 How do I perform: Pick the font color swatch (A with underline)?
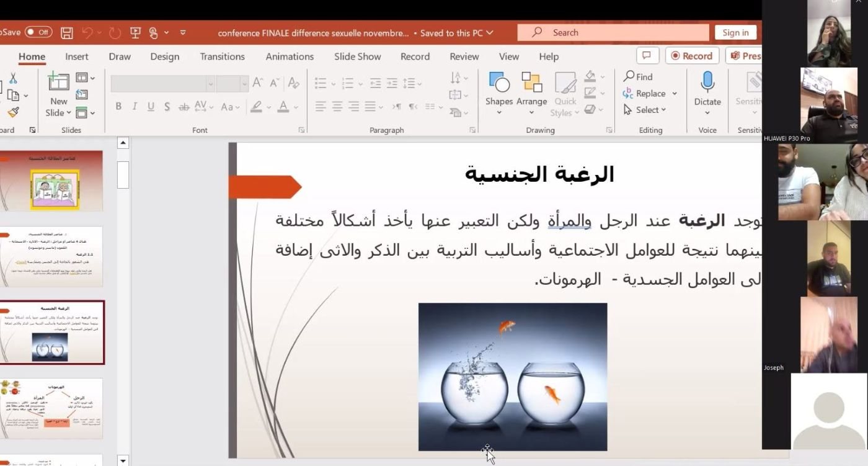(283, 107)
